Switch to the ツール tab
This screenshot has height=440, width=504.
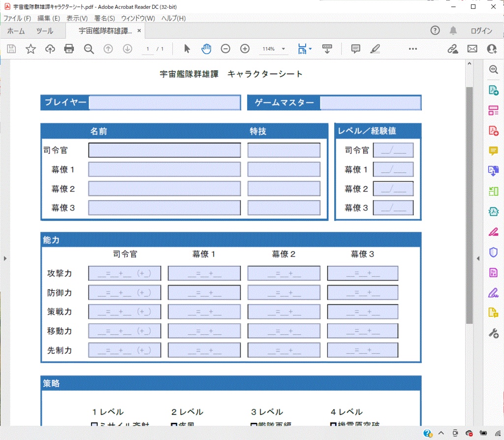[x=44, y=31]
